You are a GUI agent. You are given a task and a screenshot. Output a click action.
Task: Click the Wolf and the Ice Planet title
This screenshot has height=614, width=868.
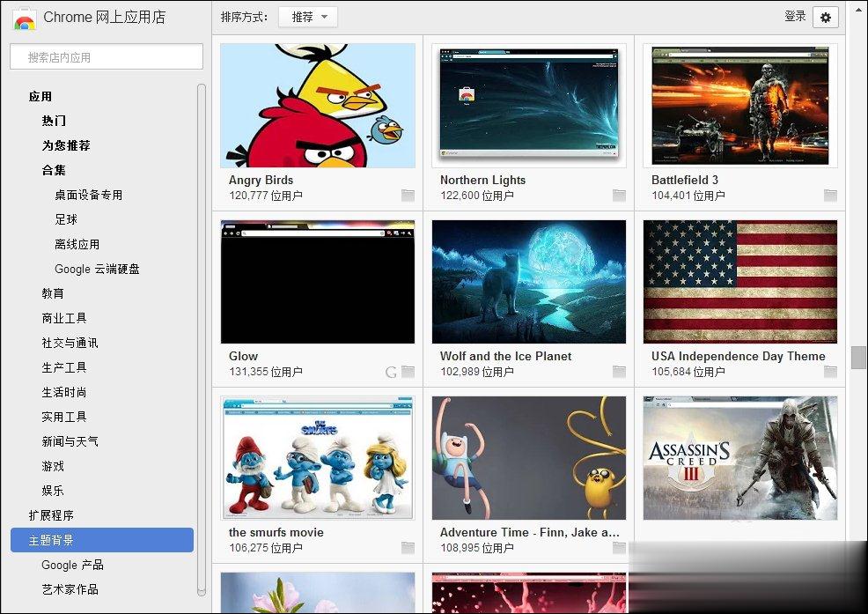[x=506, y=356]
